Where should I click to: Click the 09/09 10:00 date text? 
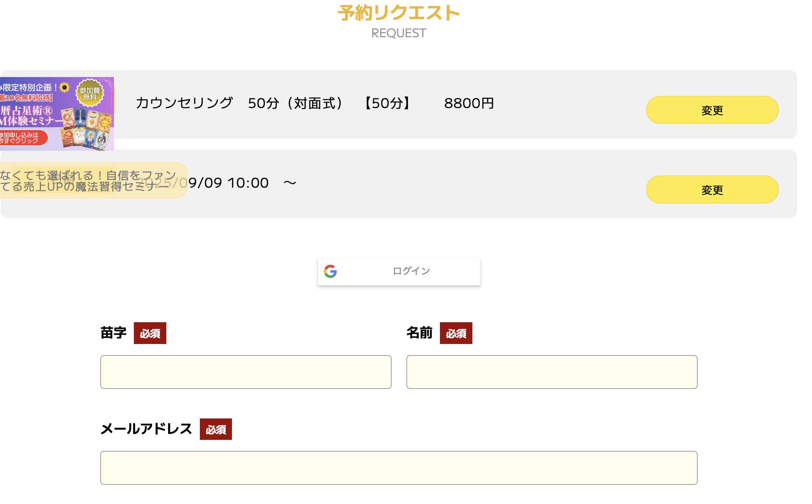coord(229,183)
